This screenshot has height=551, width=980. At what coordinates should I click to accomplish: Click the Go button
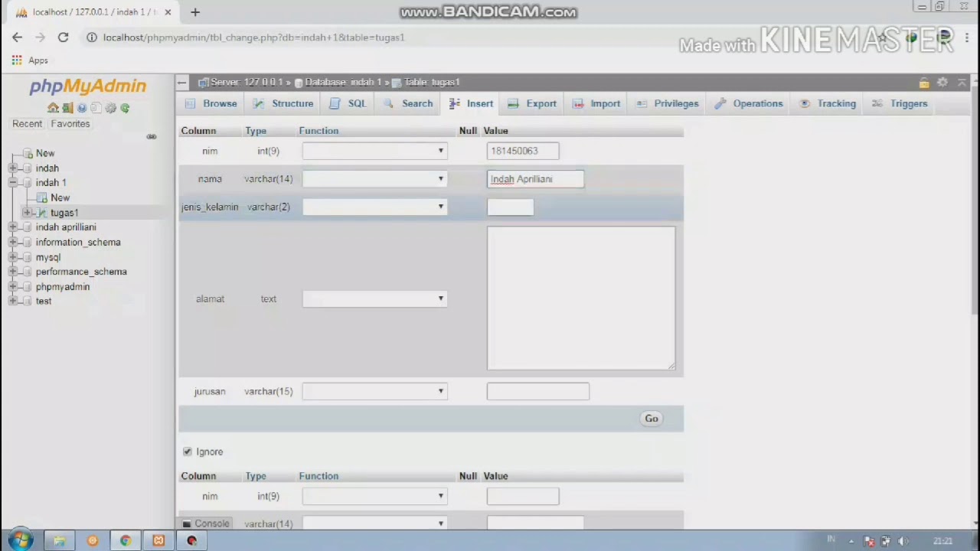(652, 419)
